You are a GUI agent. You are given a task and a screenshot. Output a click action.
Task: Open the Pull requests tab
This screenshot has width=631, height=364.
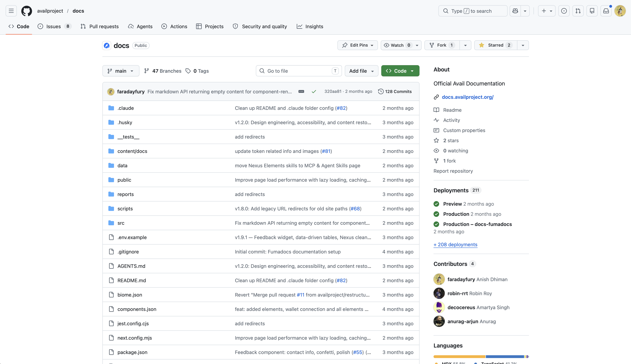click(x=100, y=26)
